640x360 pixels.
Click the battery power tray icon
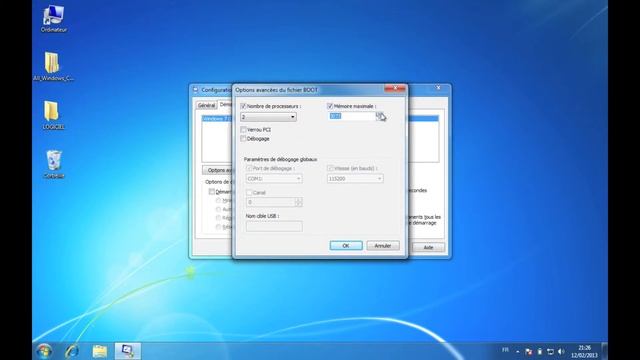pos(540,351)
